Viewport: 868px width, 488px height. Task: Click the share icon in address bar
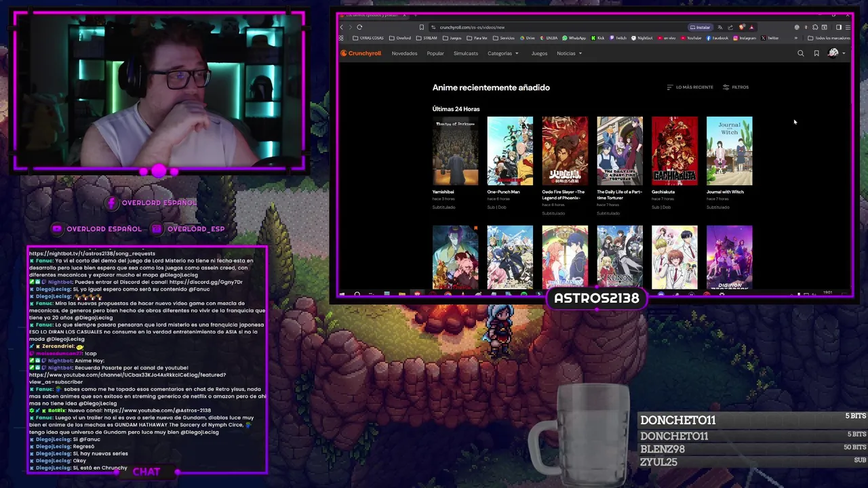[730, 27]
